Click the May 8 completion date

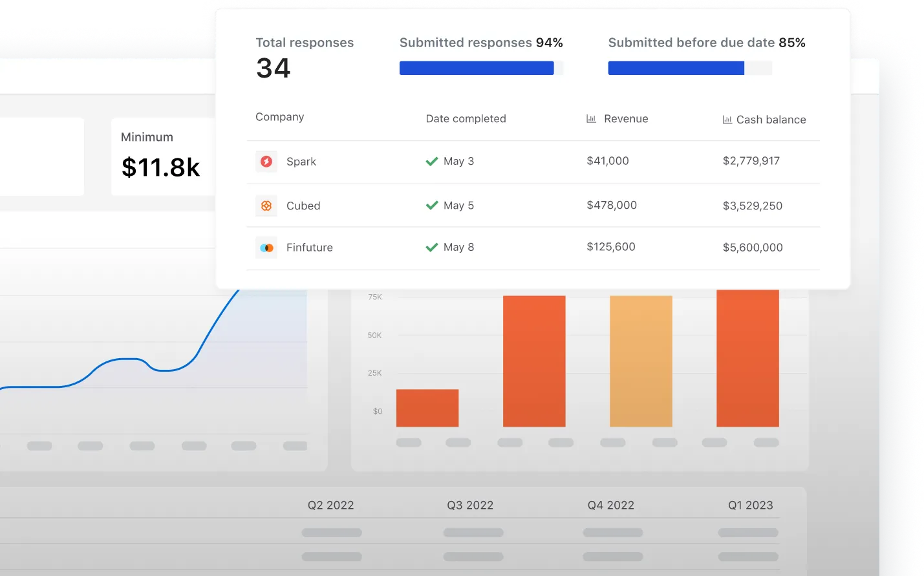(x=458, y=247)
